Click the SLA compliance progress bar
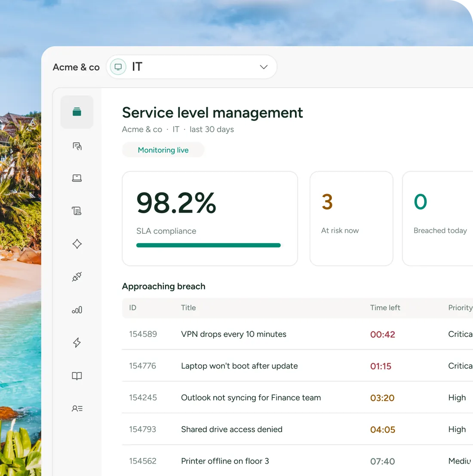 click(x=209, y=245)
